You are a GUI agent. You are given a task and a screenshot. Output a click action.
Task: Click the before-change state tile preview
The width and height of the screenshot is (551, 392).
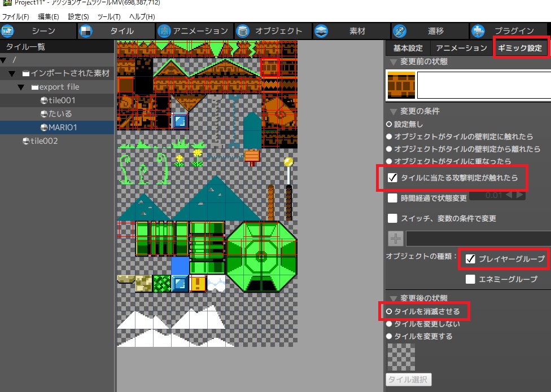[x=401, y=85]
